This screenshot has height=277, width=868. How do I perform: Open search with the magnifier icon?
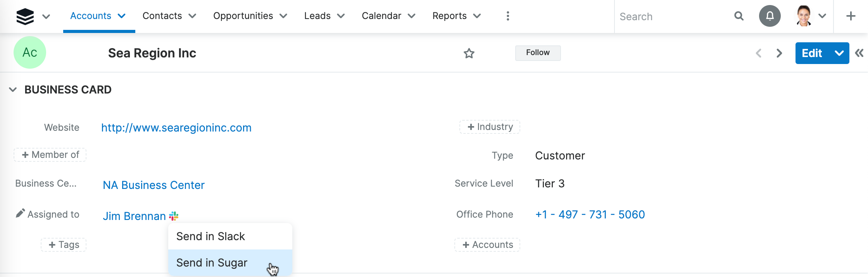pos(739,16)
